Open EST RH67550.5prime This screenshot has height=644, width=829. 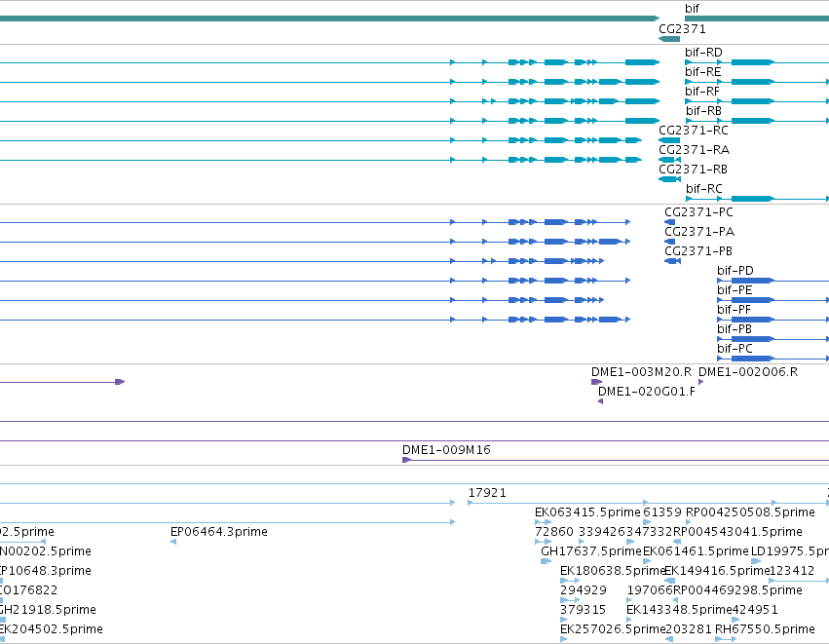765,629
